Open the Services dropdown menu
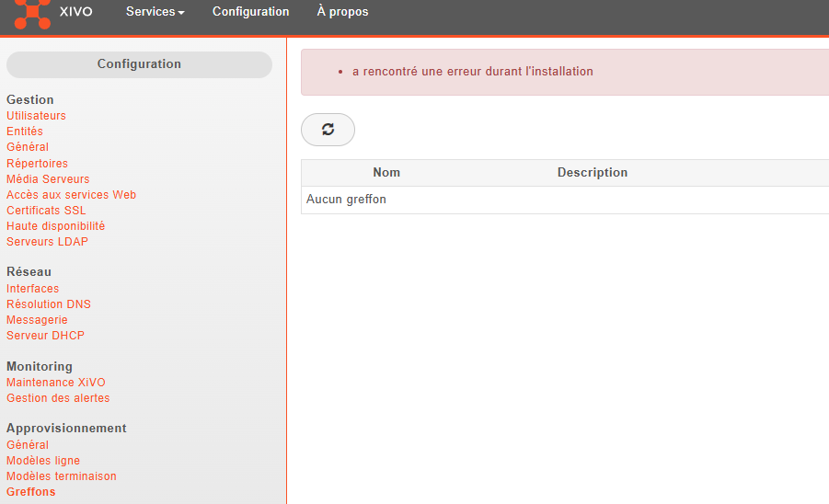 155,12
